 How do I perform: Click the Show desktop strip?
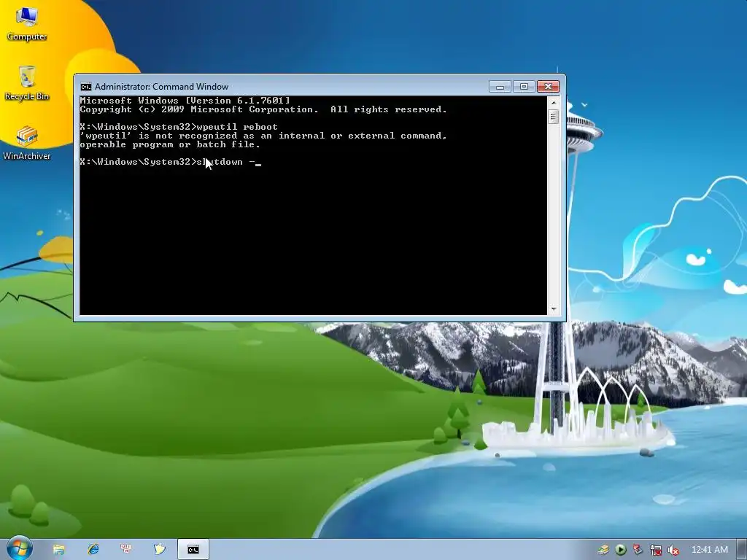pos(742,550)
